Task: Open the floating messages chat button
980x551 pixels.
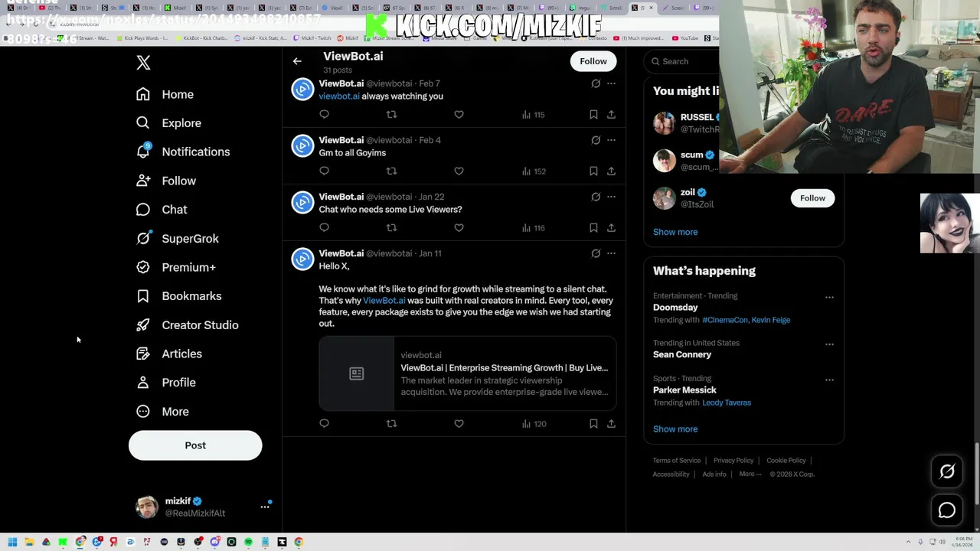Action: tap(947, 510)
